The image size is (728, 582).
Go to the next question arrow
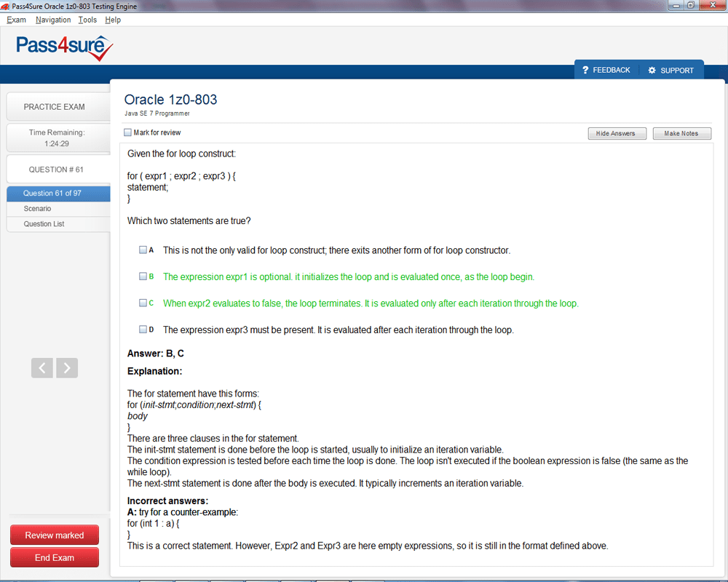[67, 368]
